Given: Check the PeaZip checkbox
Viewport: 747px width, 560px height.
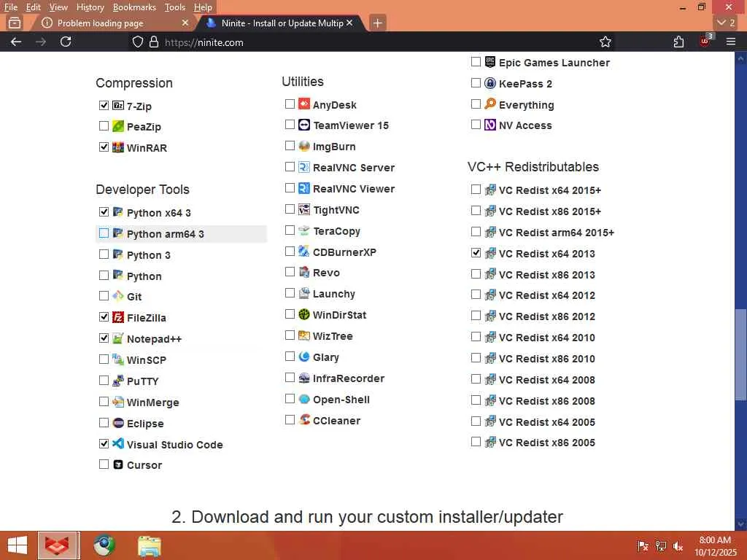Looking at the screenshot, I should click(x=104, y=125).
